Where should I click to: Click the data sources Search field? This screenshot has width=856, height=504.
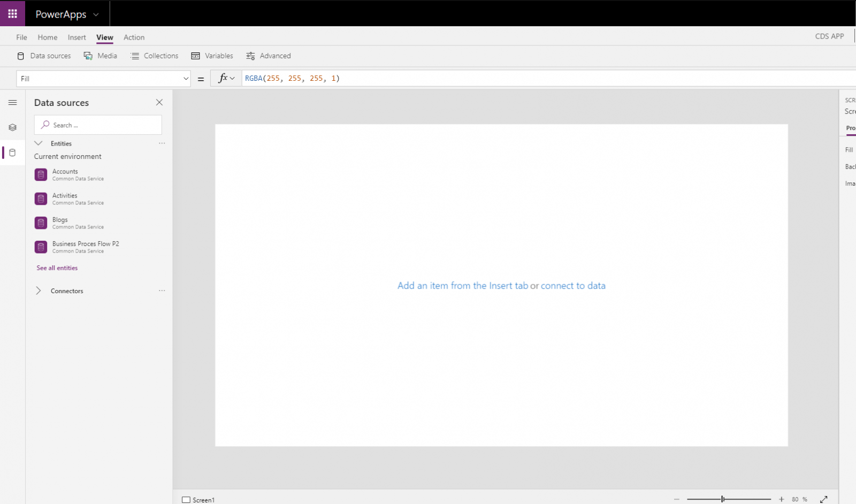click(98, 125)
